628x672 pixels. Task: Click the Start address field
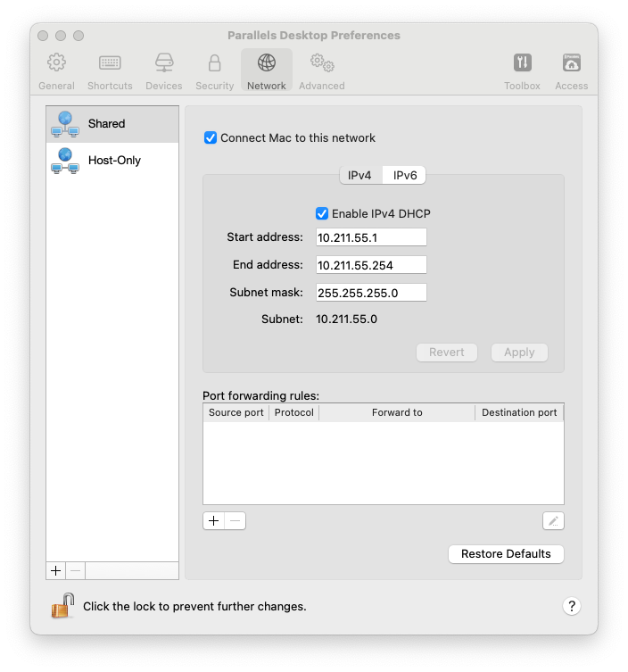371,237
